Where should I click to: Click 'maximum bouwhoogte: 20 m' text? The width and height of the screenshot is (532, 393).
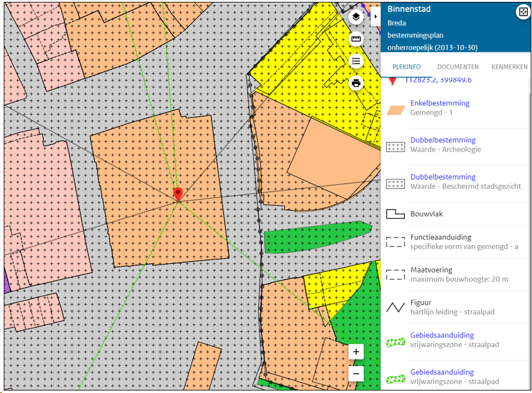459,279
